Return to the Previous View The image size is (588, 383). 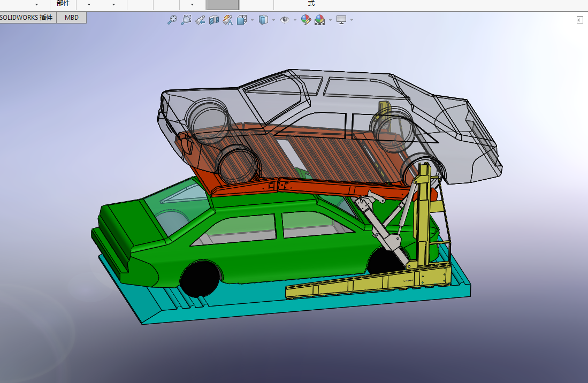200,20
